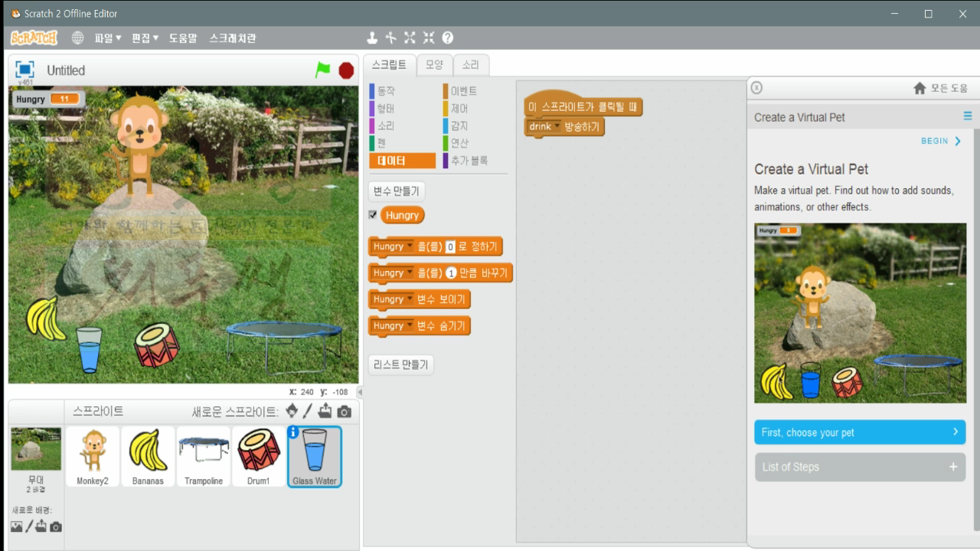Open the tips panel hamburger menu
The width and height of the screenshot is (980, 551).
[x=968, y=116]
